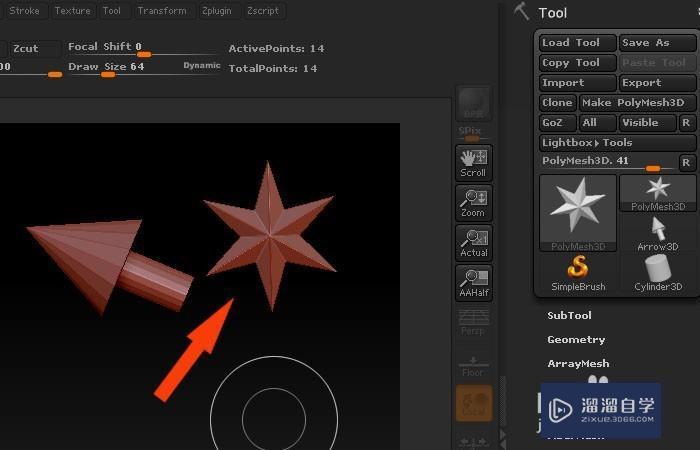The width and height of the screenshot is (700, 450).
Task: Click the GoZ All button
Action: point(597,123)
